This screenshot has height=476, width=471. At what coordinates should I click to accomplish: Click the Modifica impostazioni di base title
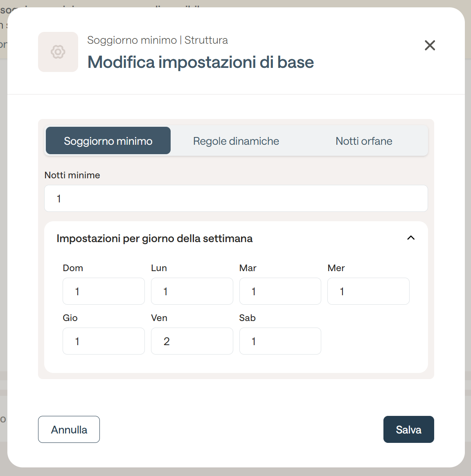pyautogui.click(x=201, y=62)
